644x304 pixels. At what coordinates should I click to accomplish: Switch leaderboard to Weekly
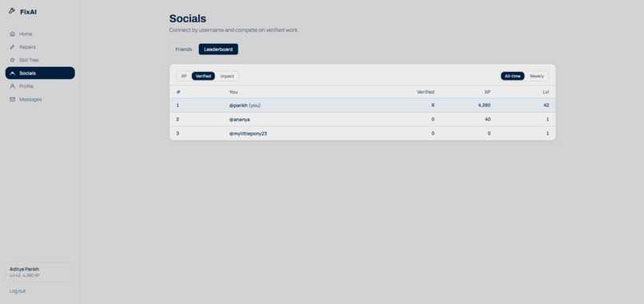tap(536, 77)
